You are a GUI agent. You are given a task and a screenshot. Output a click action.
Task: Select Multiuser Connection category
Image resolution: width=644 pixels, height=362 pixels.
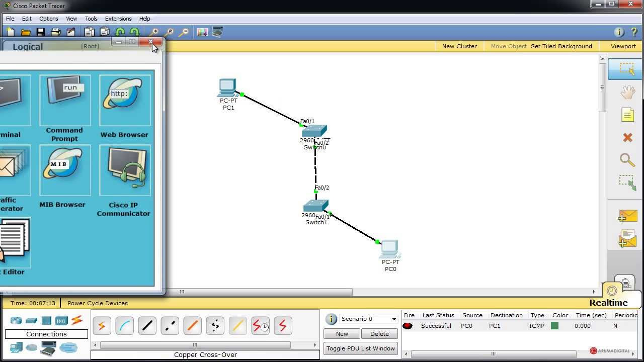click(x=68, y=347)
